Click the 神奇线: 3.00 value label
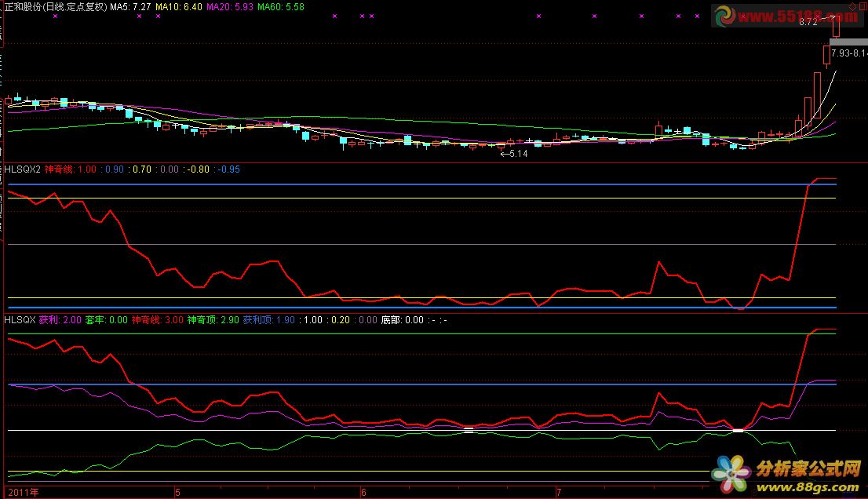This screenshot has width=868, height=499. (x=157, y=320)
